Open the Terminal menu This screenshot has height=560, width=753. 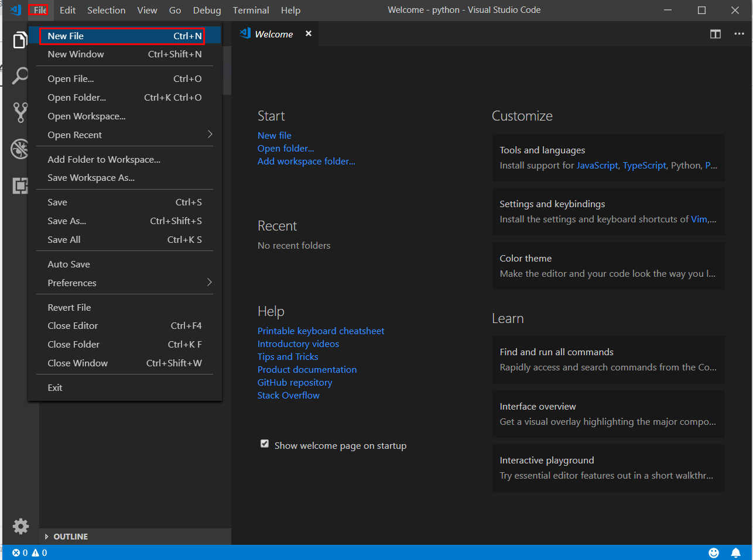tap(251, 10)
